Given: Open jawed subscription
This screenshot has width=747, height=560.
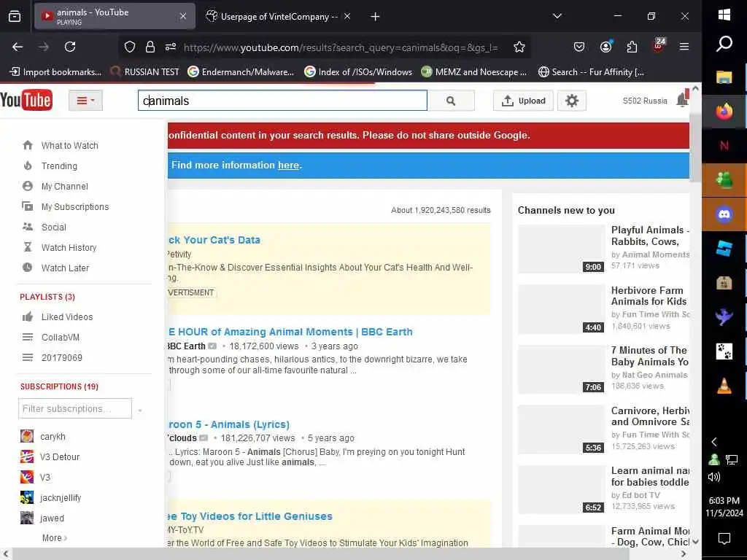Looking at the screenshot, I should coord(52,518).
